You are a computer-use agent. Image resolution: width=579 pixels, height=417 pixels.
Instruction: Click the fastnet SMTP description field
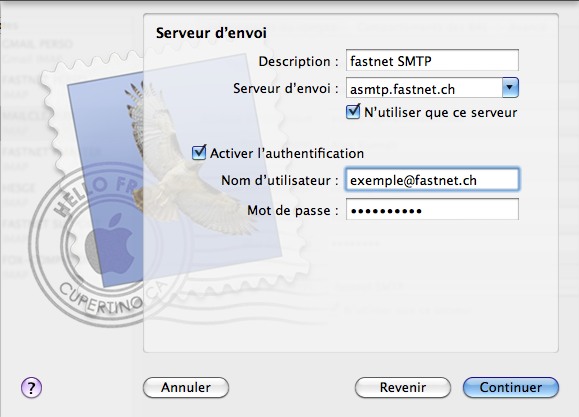click(x=432, y=60)
